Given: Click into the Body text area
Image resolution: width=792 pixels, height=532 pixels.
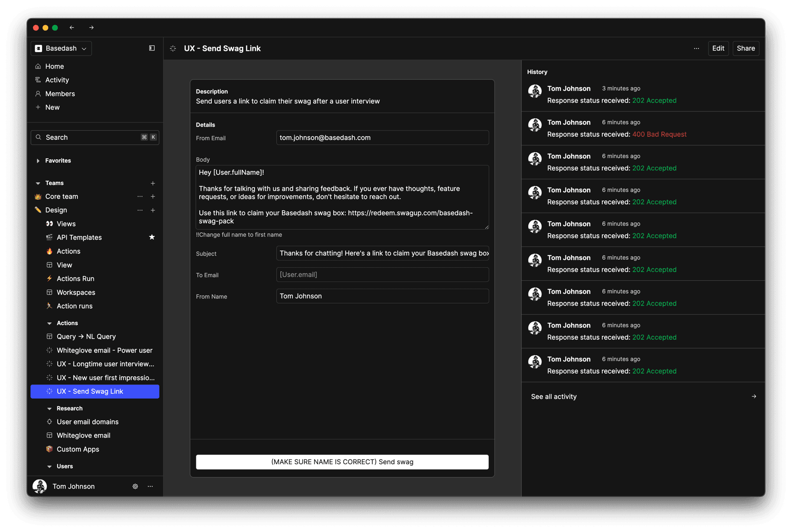Looking at the screenshot, I should pyautogui.click(x=342, y=197).
